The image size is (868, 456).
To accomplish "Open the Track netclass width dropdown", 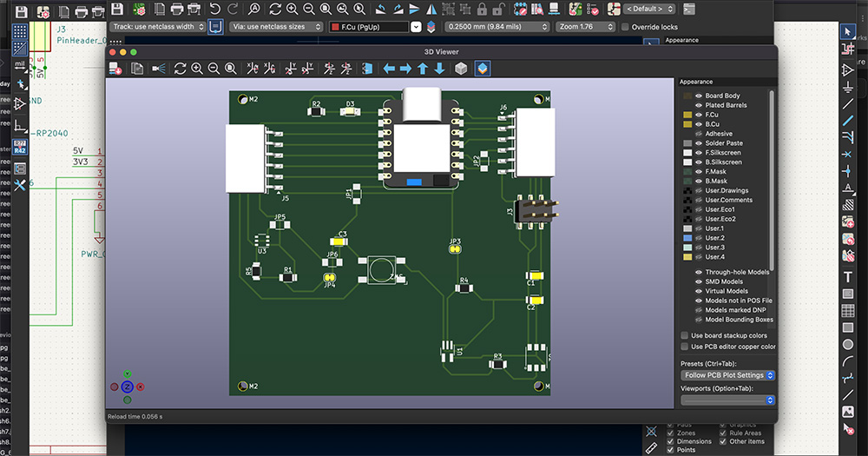I will click(x=158, y=27).
